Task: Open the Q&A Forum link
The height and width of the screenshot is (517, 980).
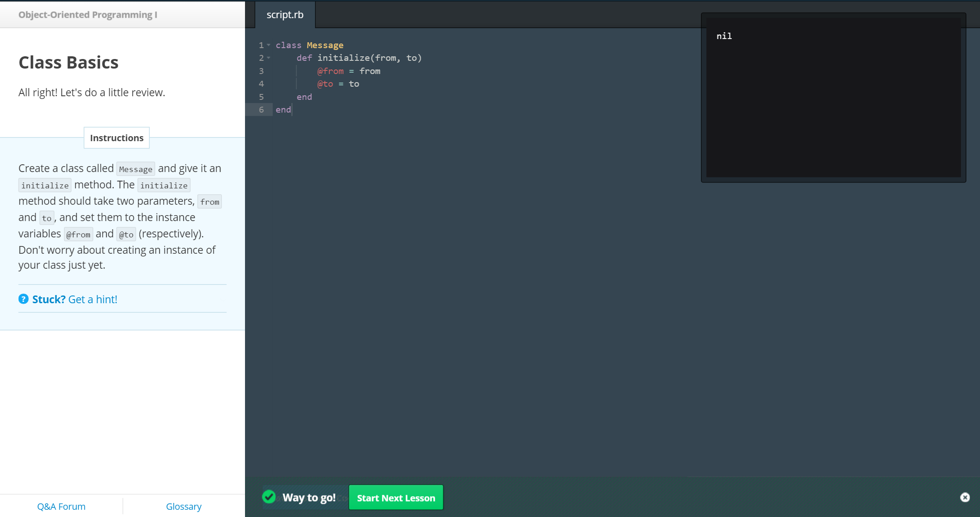Action: (61, 507)
